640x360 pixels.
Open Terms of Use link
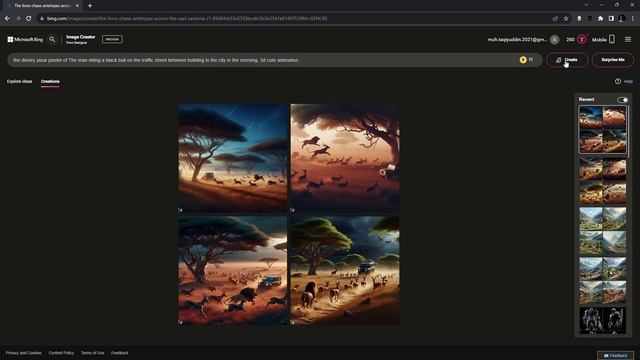click(x=93, y=353)
